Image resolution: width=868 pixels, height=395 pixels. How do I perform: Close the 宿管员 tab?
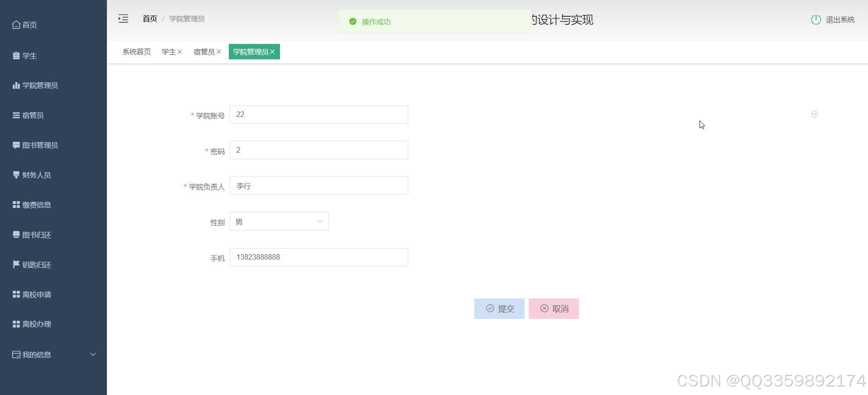219,52
